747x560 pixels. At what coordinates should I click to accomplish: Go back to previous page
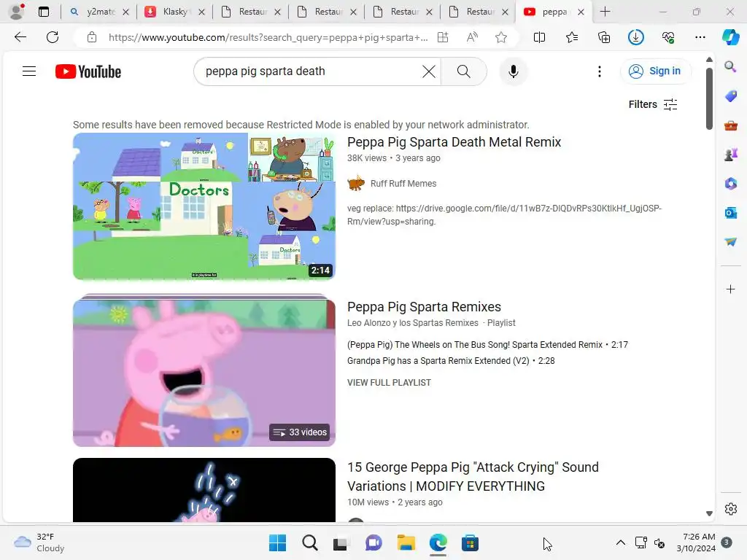(x=20, y=37)
